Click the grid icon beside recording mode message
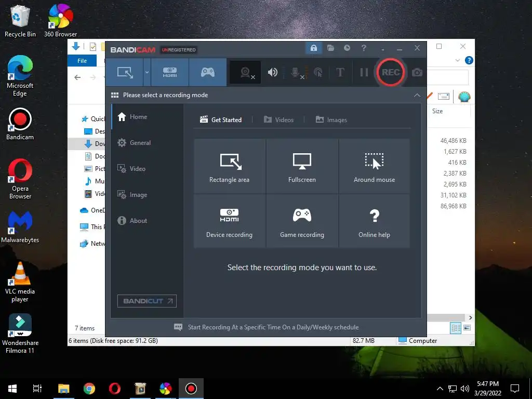Viewport: 532px width, 399px height. pos(115,95)
